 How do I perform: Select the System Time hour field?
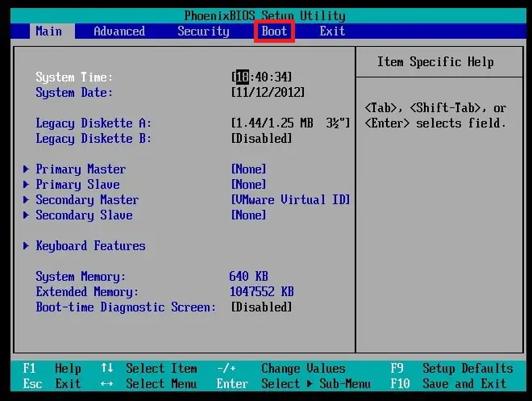[x=242, y=77]
